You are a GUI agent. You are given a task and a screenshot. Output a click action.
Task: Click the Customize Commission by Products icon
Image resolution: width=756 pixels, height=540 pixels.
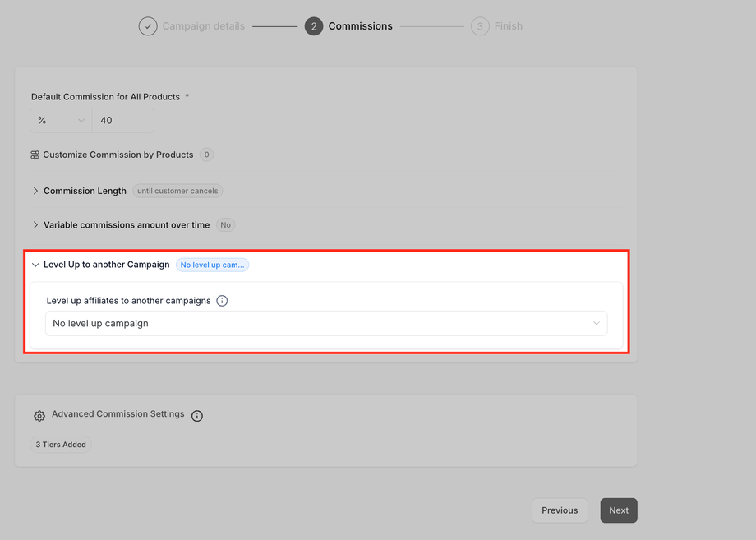35,155
